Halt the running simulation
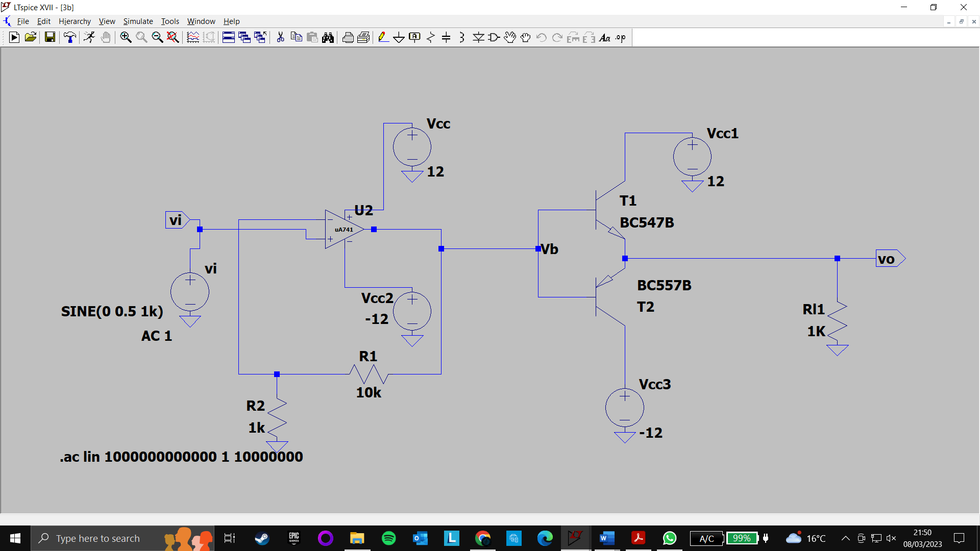The width and height of the screenshot is (980, 551). (89, 37)
